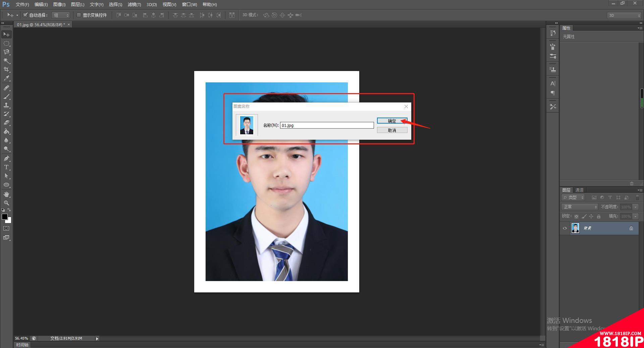Toggle pixel layer filter in Layers panel
The image size is (644, 348).
coord(594,198)
